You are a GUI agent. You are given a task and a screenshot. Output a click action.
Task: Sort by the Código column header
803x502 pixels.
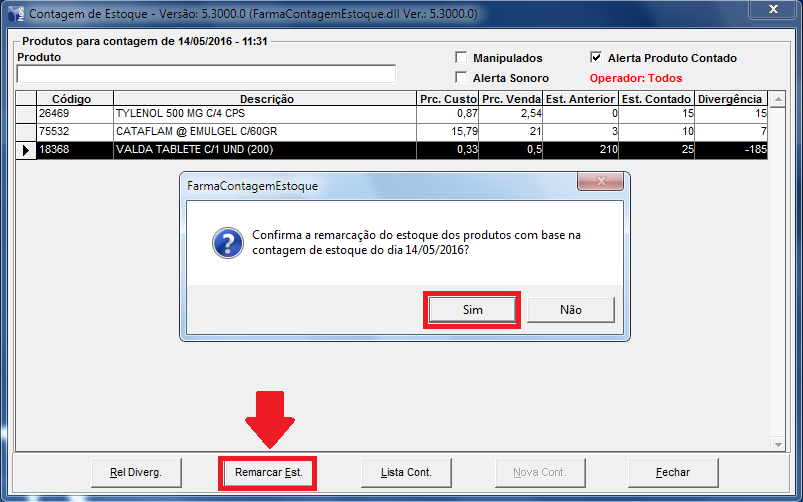[72, 99]
